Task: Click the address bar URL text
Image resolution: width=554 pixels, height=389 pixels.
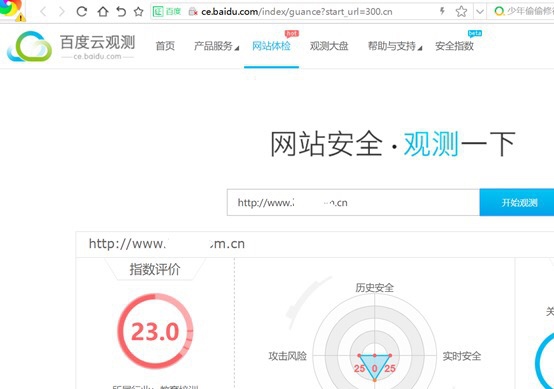Action: tap(297, 12)
